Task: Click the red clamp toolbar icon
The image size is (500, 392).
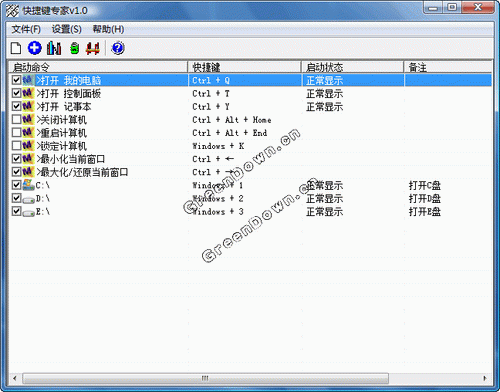Action: click(93, 48)
